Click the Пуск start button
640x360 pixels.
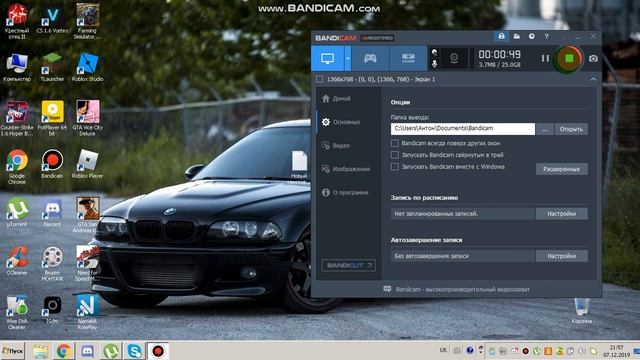(x=13, y=351)
